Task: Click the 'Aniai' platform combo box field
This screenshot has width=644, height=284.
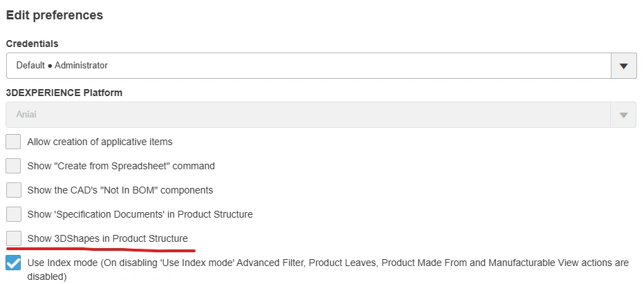Action: tap(308, 115)
